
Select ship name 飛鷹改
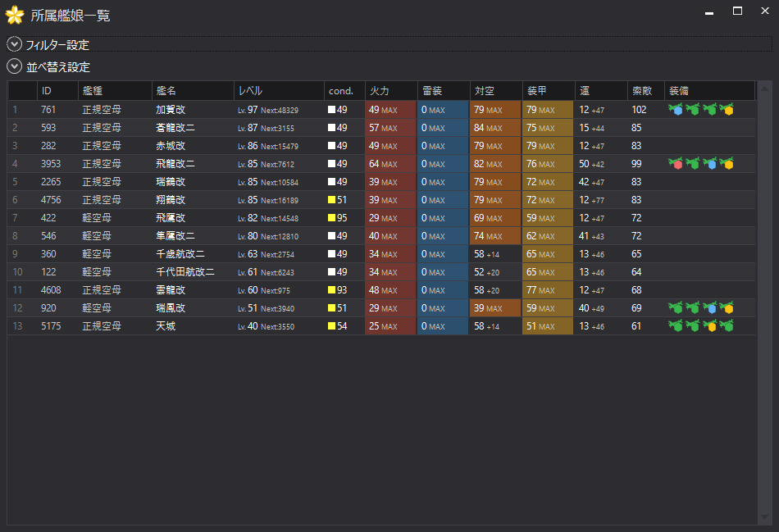tap(171, 217)
